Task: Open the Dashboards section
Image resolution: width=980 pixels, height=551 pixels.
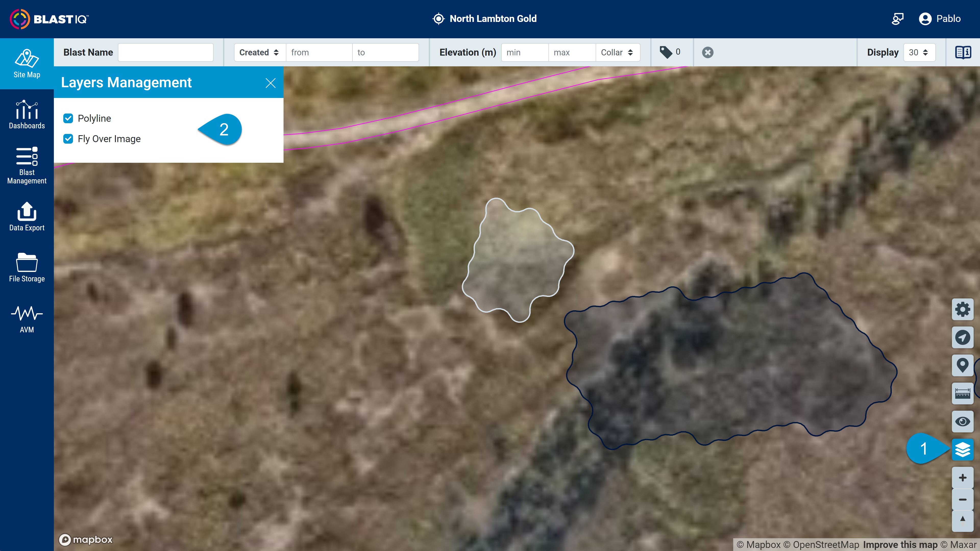Action: point(27,115)
